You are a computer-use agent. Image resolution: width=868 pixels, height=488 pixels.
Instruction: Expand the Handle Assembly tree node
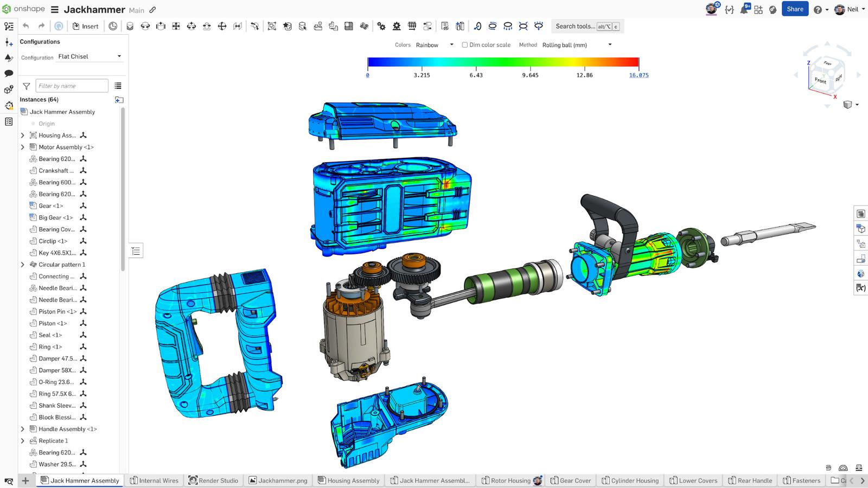(x=23, y=429)
